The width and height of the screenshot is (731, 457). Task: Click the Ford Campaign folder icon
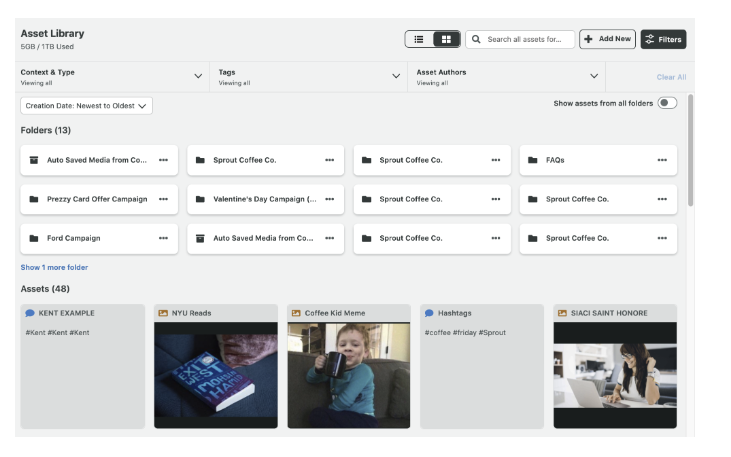[x=34, y=238]
